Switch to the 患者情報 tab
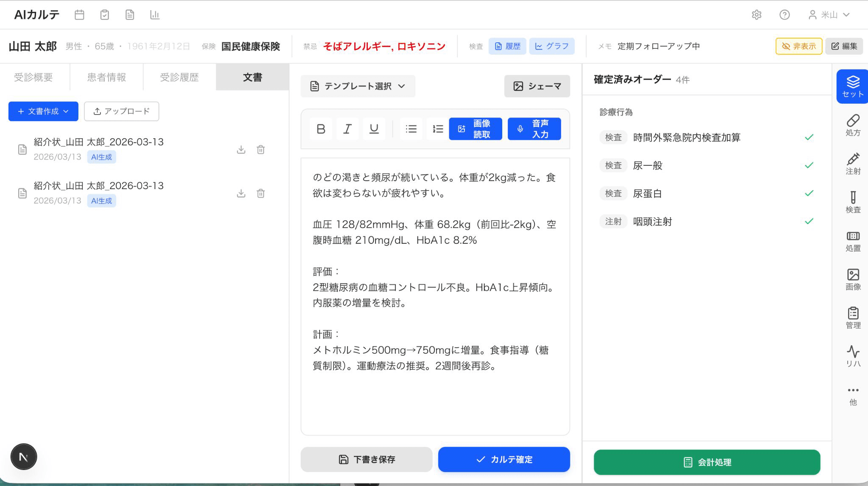This screenshot has width=868, height=486. click(x=106, y=77)
